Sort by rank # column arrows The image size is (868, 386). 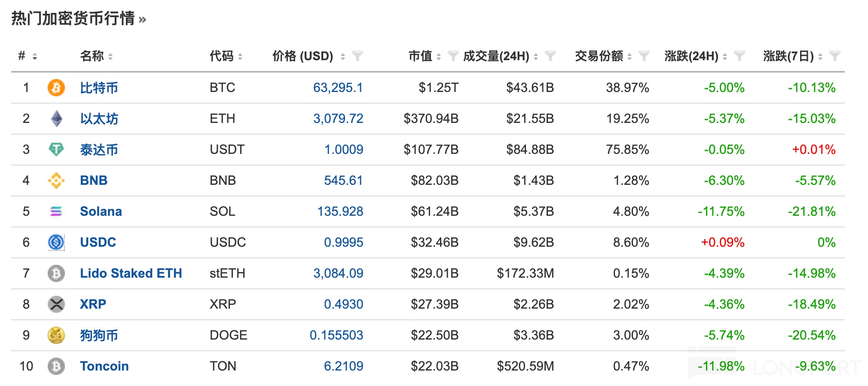click(x=35, y=56)
